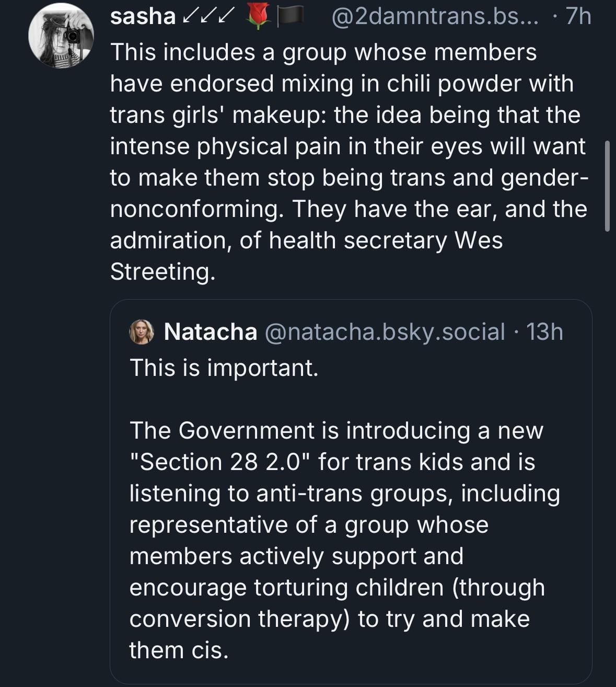Open the @natacha.bsky.social handle

click(x=386, y=332)
